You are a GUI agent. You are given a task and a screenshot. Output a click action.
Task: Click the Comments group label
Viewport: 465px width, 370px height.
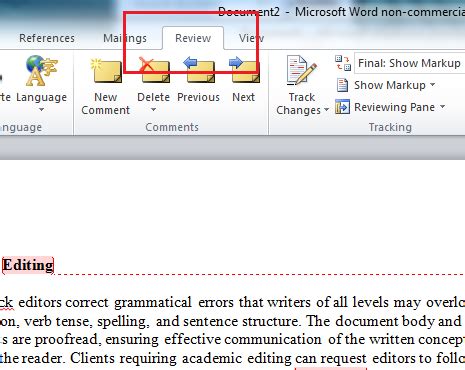[x=172, y=127]
